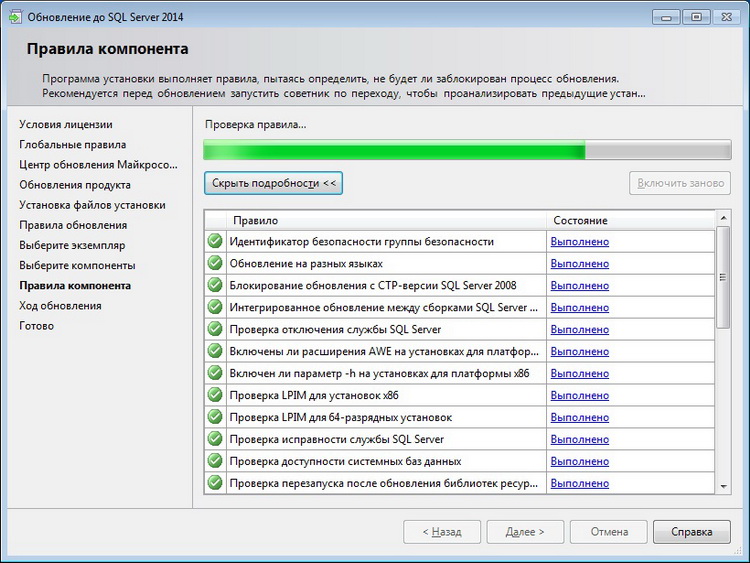Click the rule check progress bar
This screenshot has height=563, width=750.
point(467,150)
